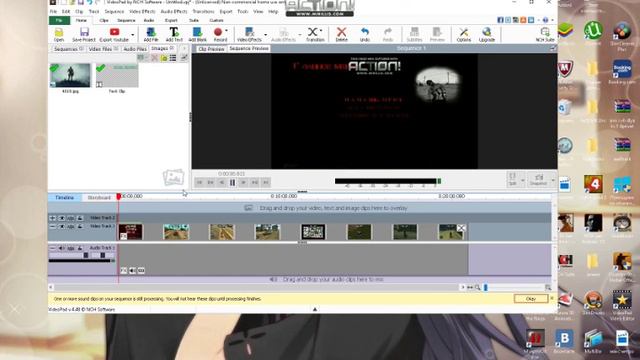The height and width of the screenshot is (360, 640).
Task: Click the list view icon in media bin
Action: (173, 58)
